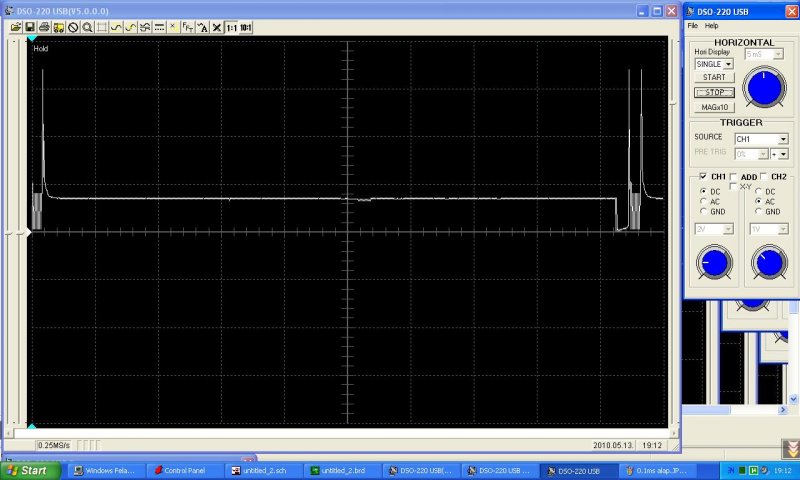This screenshot has height=480, width=800.
Task: Click the waveform text annotation icon
Action: tap(203, 28)
